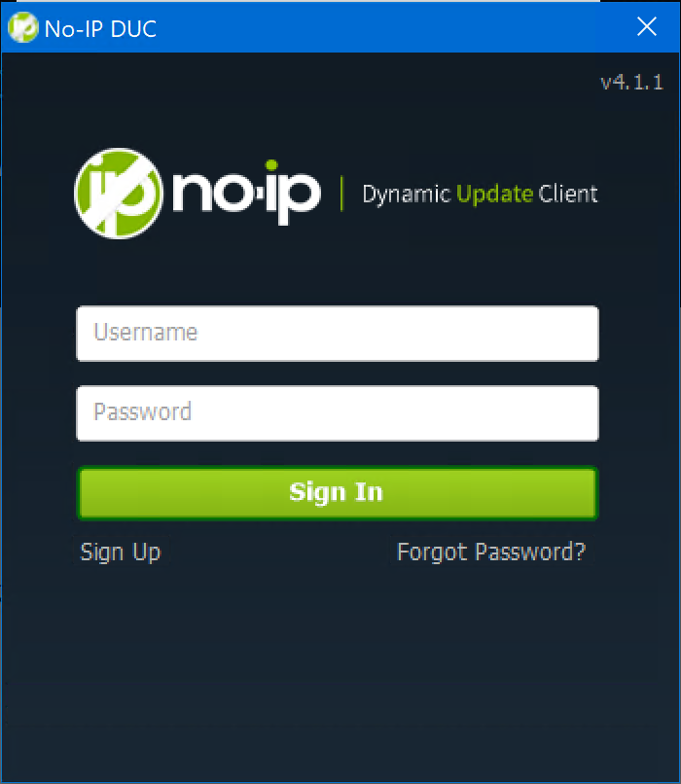Click empty blue title bar area
This screenshot has width=681, height=784.
tap(390, 27)
